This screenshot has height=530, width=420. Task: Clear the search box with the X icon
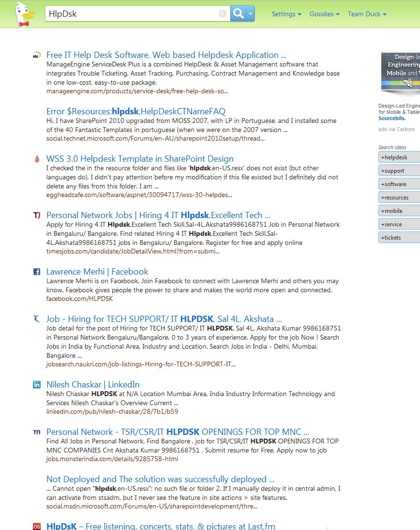[222, 13]
